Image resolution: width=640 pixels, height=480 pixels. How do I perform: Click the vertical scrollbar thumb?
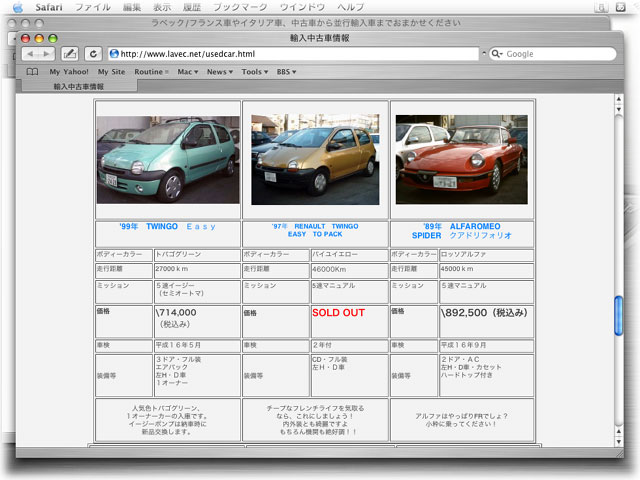pyautogui.click(x=618, y=315)
